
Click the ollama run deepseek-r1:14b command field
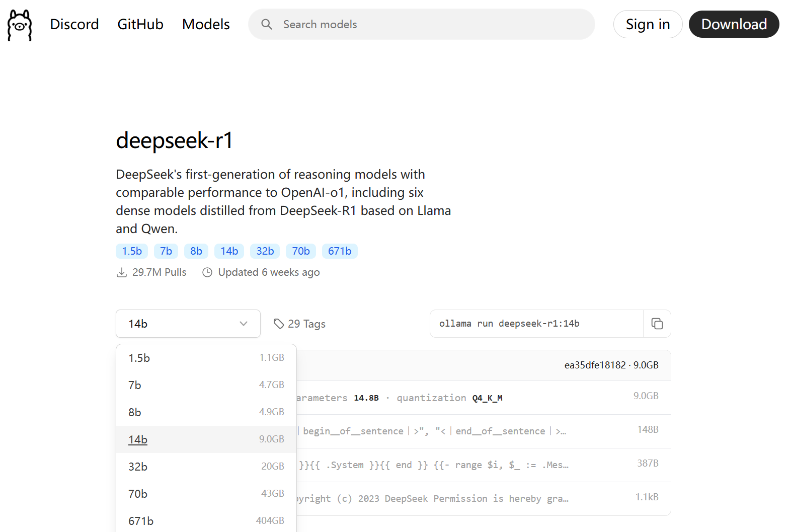click(536, 324)
